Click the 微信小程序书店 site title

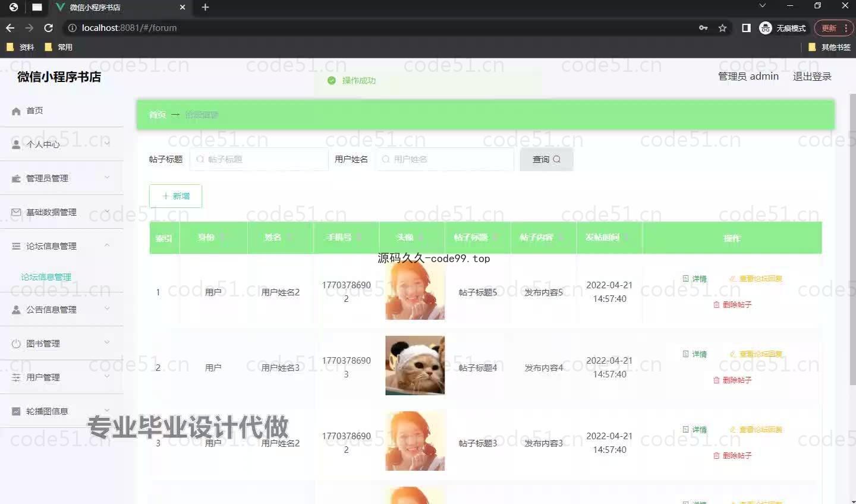pos(59,77)
